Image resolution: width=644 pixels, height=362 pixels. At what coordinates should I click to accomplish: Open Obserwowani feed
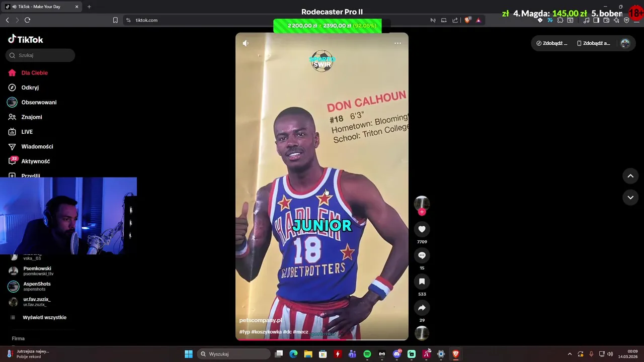[32, 102]
